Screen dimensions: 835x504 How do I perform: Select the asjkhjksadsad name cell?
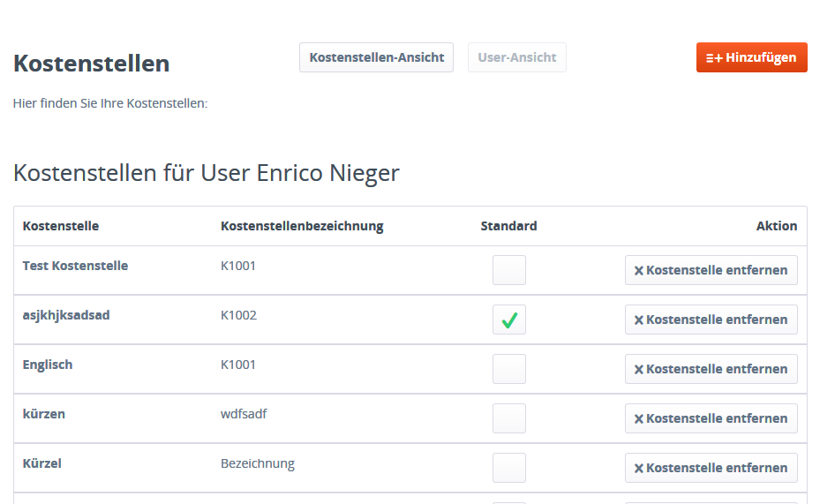(66, 315)
